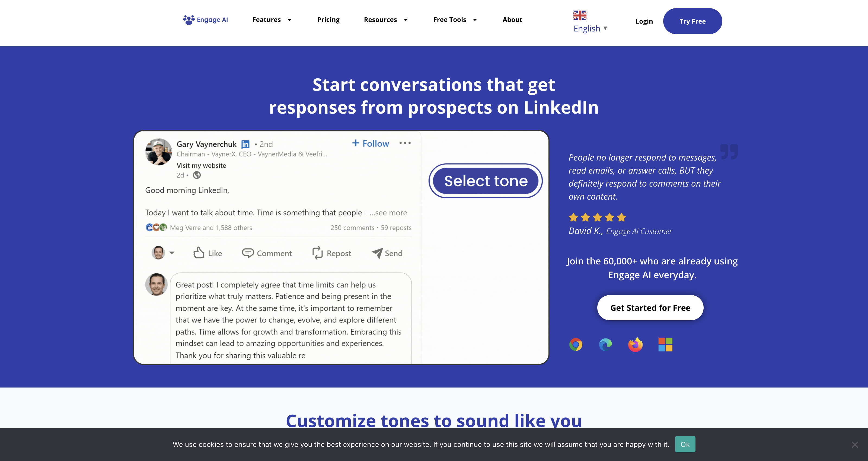
Task: Click the Try Free button
Action: tap(693, 21)
